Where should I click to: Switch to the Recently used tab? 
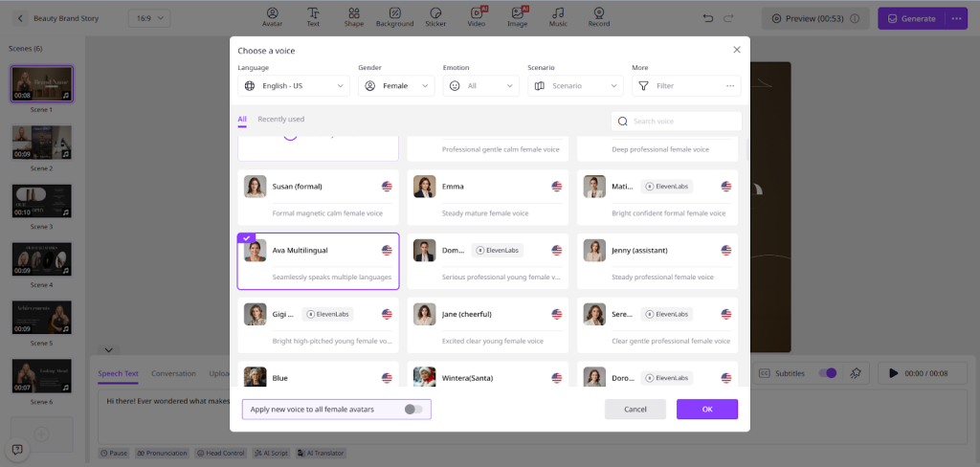(280, 120)
